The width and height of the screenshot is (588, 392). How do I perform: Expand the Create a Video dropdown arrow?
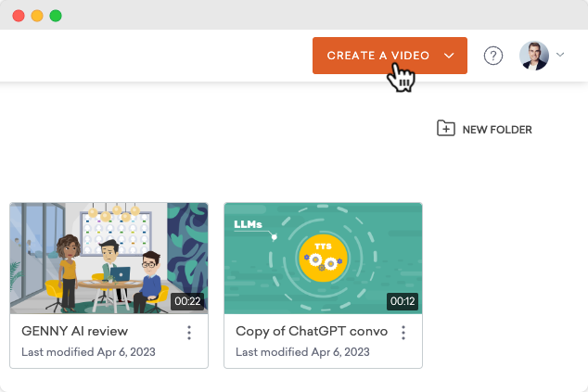(x=449, y=56)
